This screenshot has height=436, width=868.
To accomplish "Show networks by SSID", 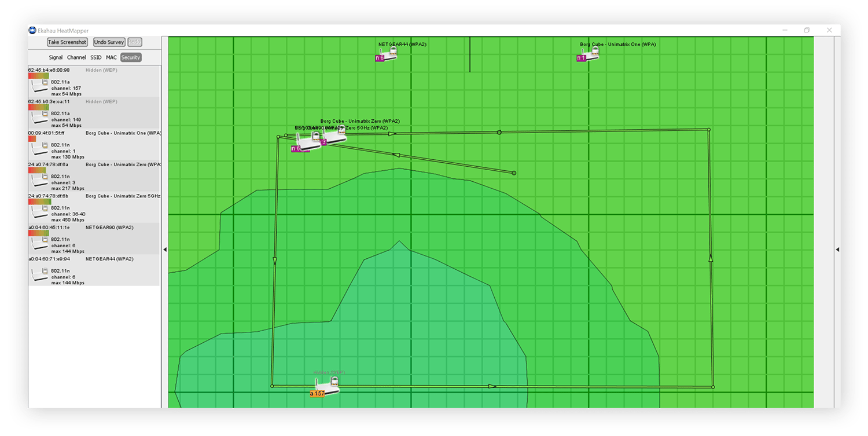I will [96, 57].
